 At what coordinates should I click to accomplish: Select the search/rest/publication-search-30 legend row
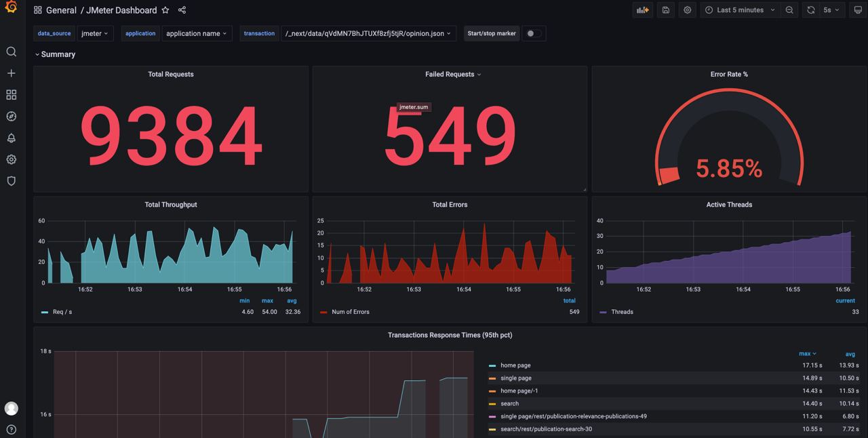coord(674,429)
